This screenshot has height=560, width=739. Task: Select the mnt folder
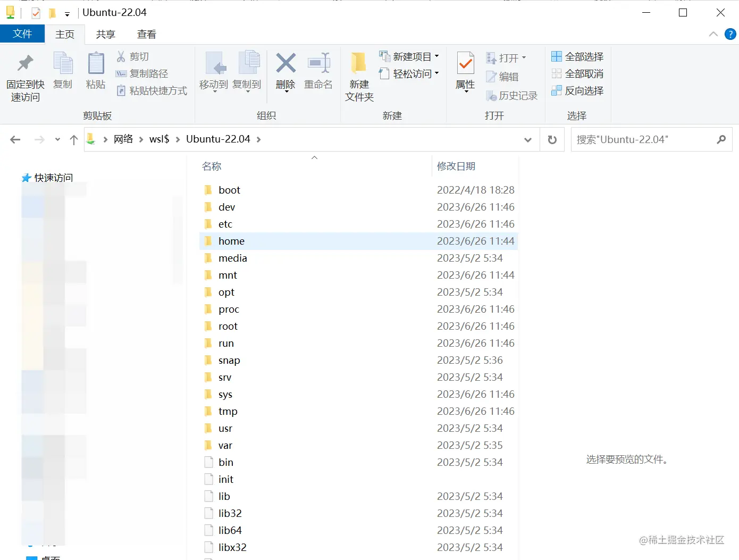coord(358,275)
